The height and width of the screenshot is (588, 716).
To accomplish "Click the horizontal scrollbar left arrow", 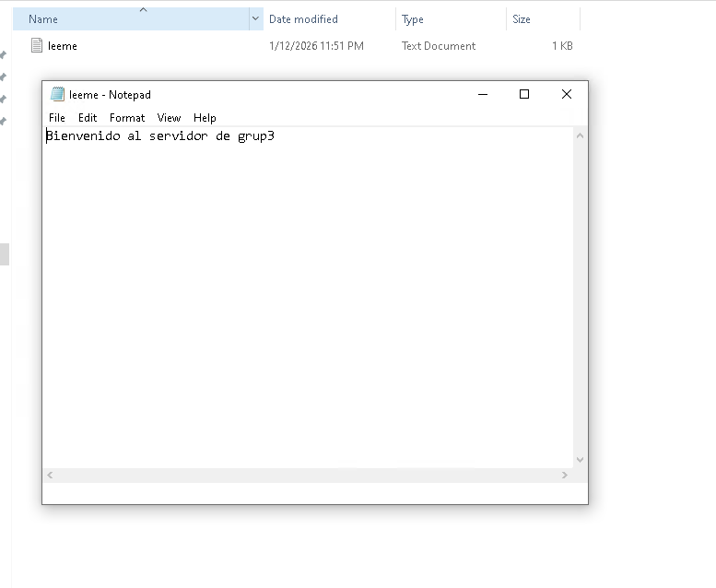I will tap(50, 475).
